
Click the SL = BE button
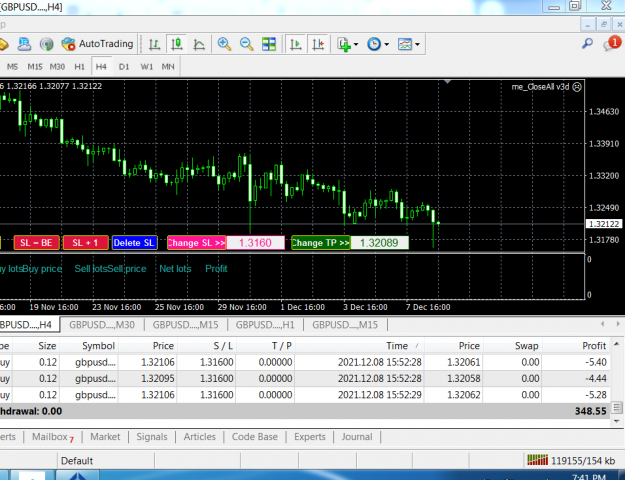36,243
